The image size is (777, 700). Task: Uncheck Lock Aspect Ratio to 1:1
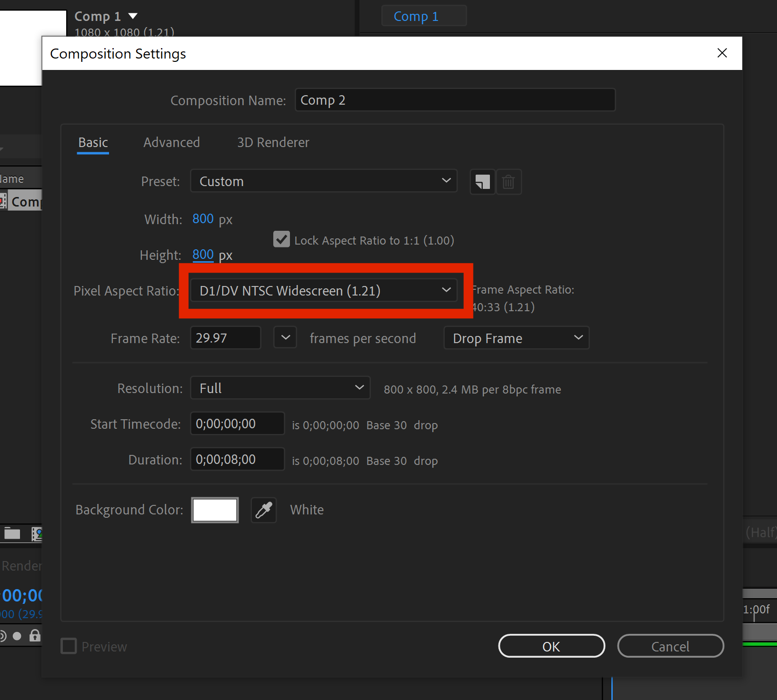(281, 239)
